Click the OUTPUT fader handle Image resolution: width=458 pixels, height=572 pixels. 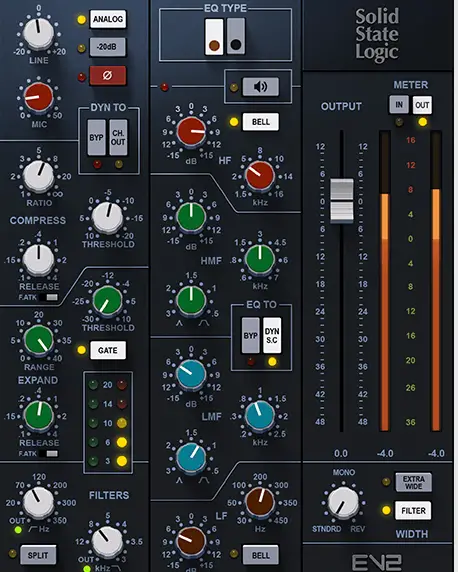(x=342, y=200)
